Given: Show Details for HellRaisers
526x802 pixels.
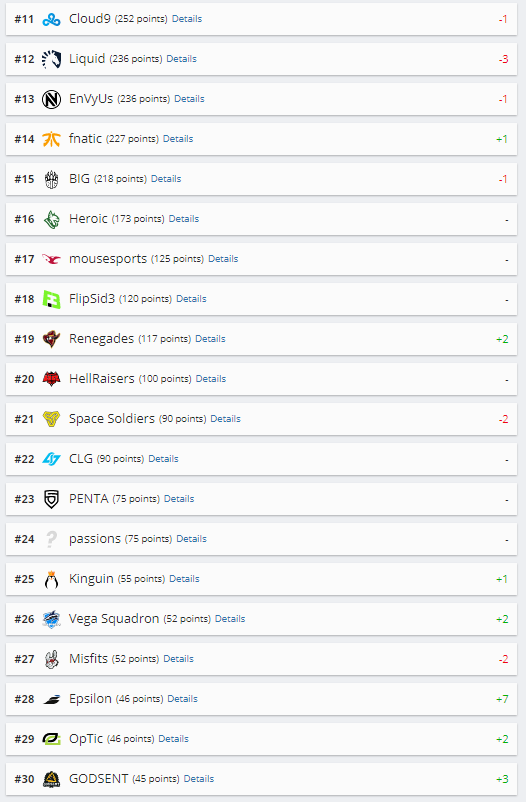Looking at the screenshot, I should click(x=211, y=378).
